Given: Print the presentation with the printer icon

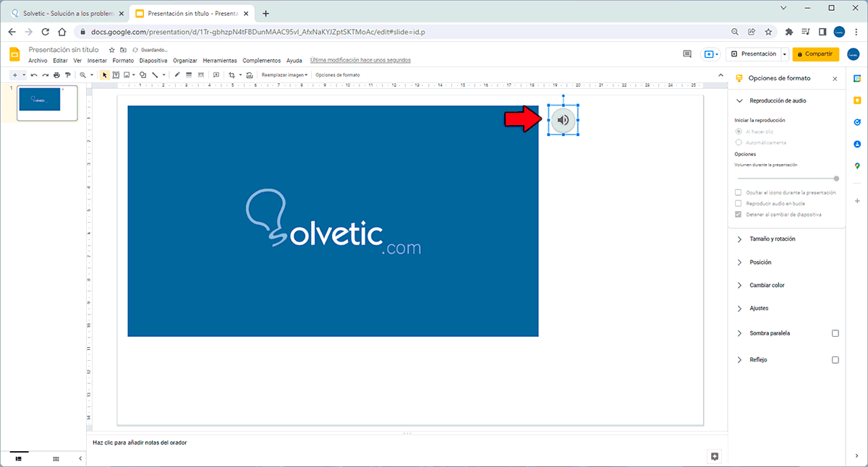Looking at the screenshot, I should [56, 75].
